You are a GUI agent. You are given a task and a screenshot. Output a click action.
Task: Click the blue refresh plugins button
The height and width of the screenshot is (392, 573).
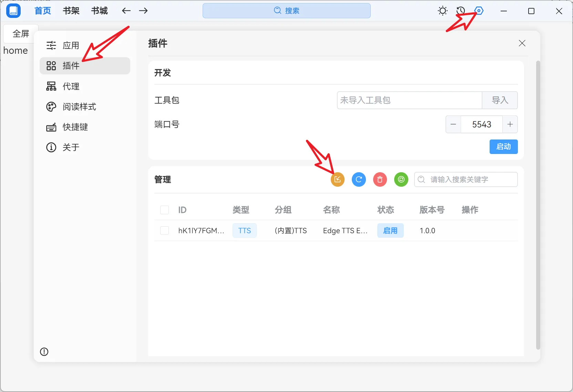click(x=359, y=179)
